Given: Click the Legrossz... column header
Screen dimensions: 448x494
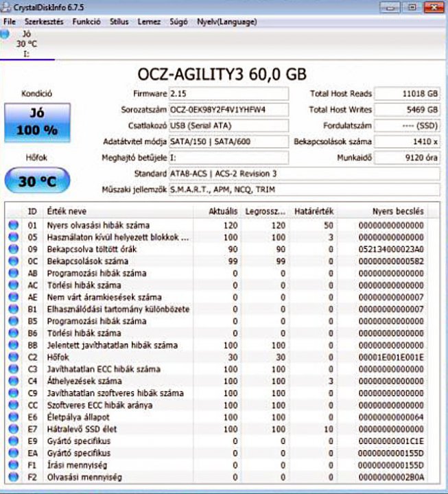Looking at the screenshot, I should click(x=266, y=211).
